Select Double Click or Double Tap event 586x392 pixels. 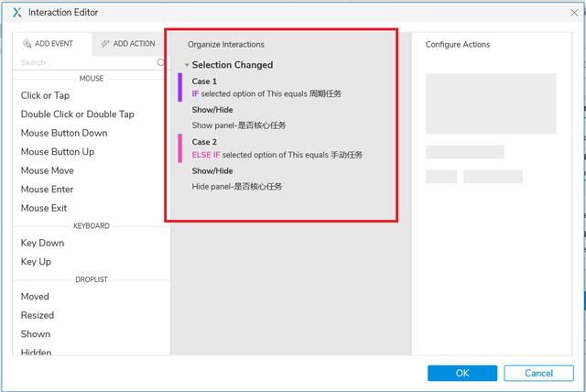[77, 114]
